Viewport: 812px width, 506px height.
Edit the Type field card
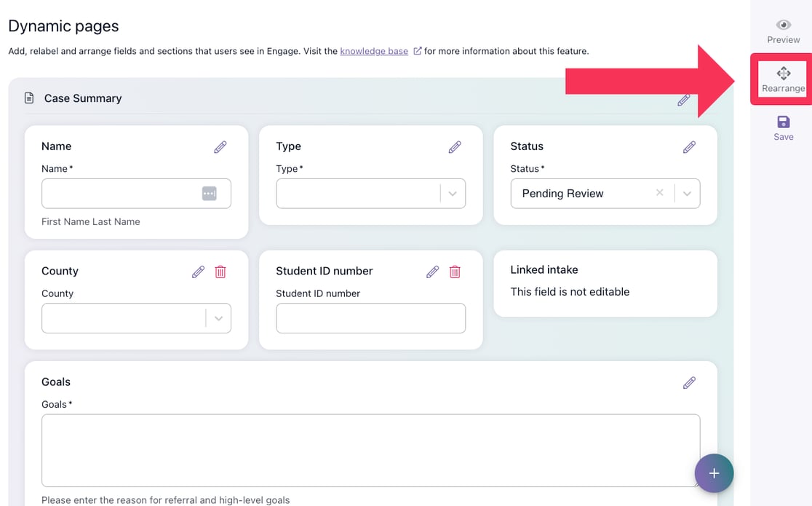pyautogui.click(x=455, y=147)
